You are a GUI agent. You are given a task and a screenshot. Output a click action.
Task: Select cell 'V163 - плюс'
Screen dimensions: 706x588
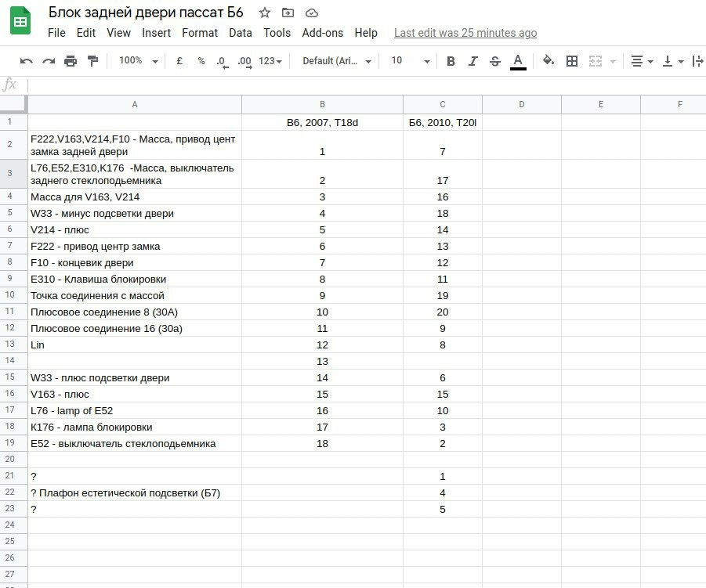click(x=135, y=394)
